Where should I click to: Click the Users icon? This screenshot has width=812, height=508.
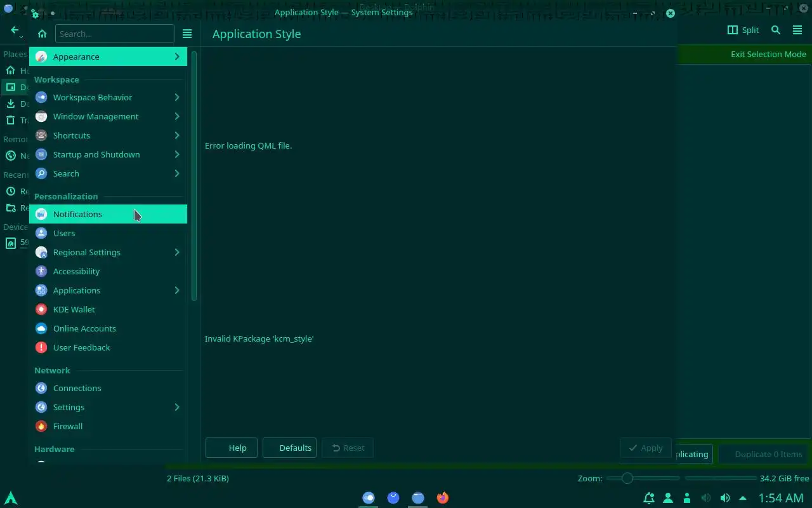(41, 233)
